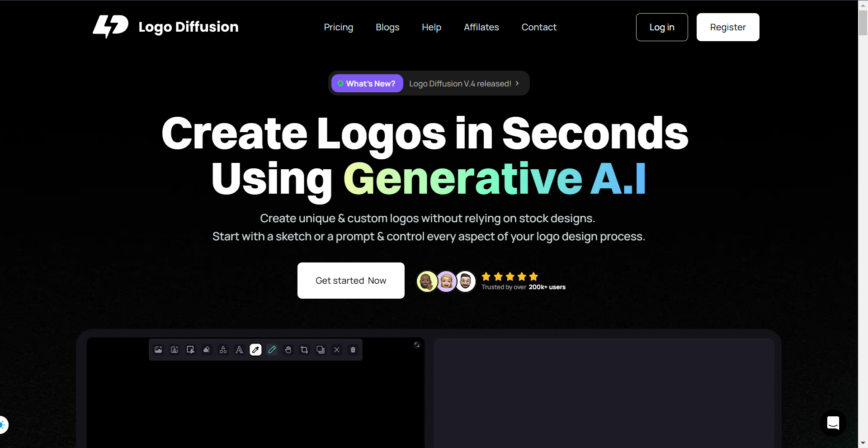Select the Text tool
Image resolution: width=868 pixels, height=448 pixels.
pos(239,350)
